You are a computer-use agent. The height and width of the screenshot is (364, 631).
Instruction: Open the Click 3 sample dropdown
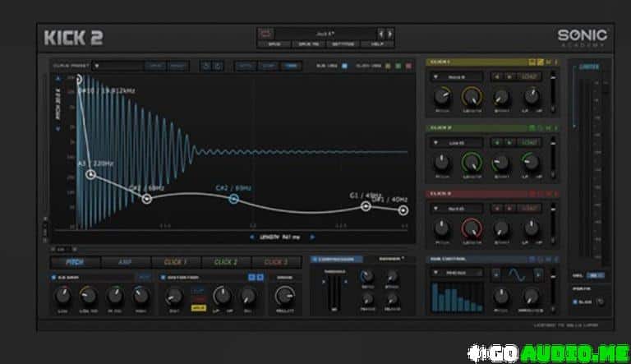[x=457, y=209]
